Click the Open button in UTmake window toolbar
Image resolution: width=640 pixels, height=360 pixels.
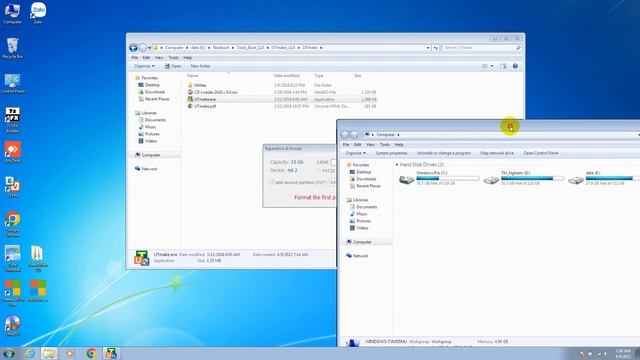coord(173,66)
